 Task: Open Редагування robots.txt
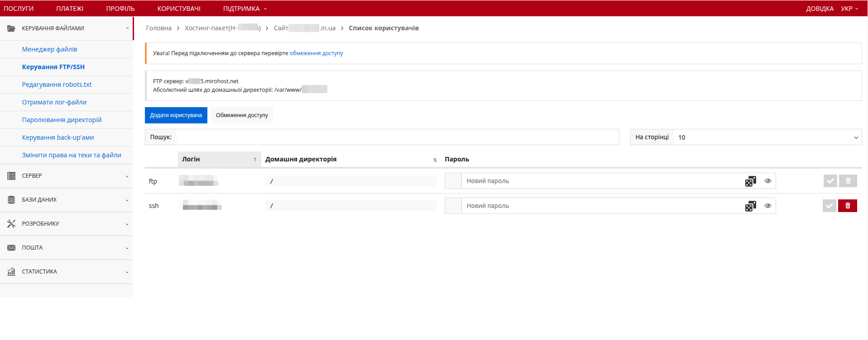[x=57, y=85]
